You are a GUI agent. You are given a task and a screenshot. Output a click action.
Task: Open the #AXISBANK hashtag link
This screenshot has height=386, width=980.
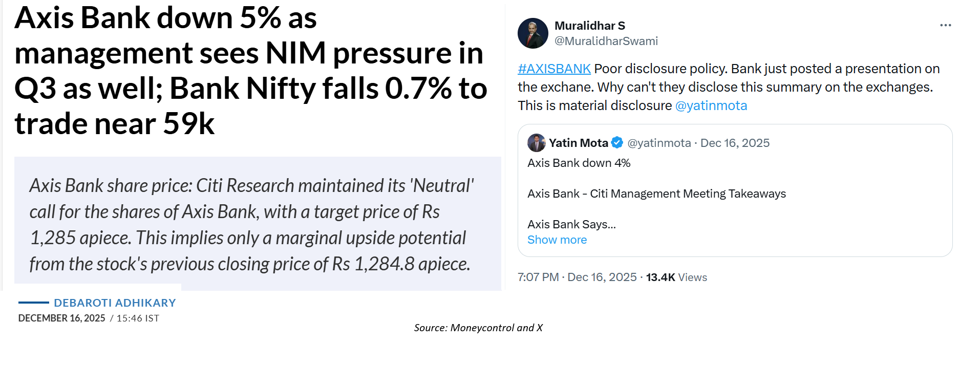554,69
